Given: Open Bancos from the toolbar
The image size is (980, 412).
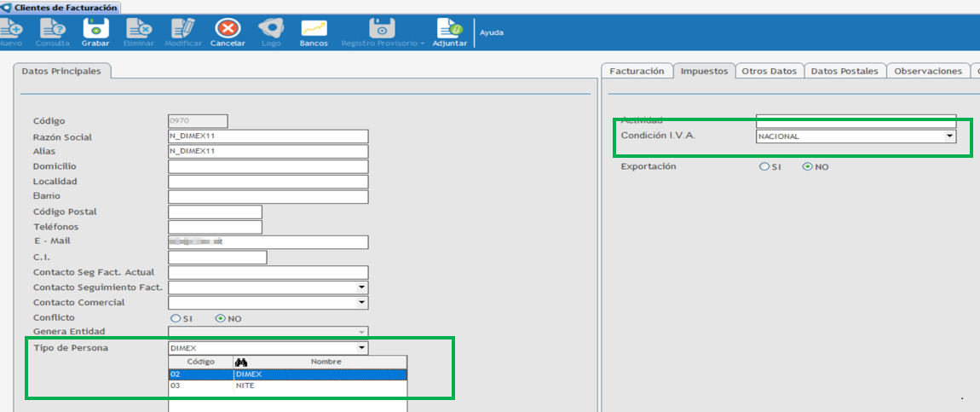Looking at the screenshot, I should (x=314, y=29).
